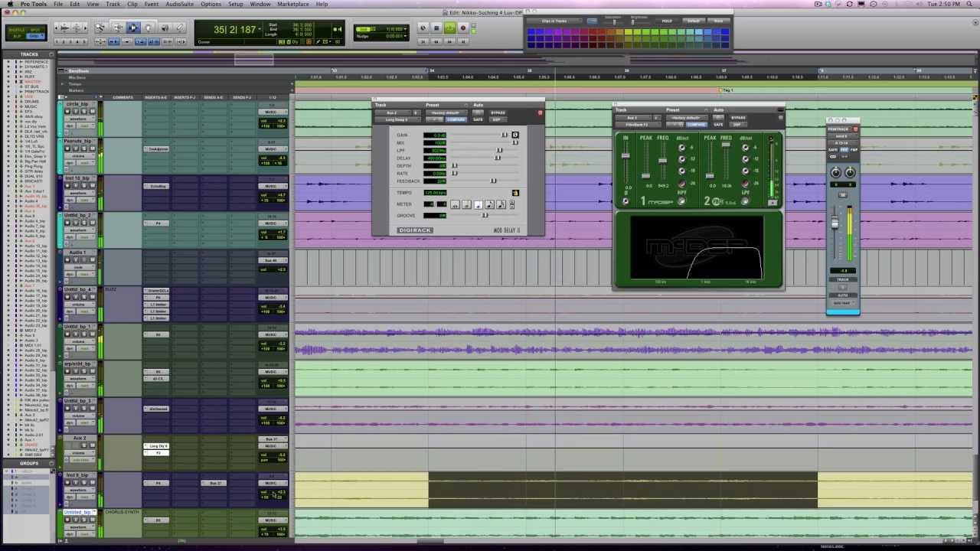Viewport: 980px width, 551px height.
Task: Open the Track menu
Action: [113, 4]
